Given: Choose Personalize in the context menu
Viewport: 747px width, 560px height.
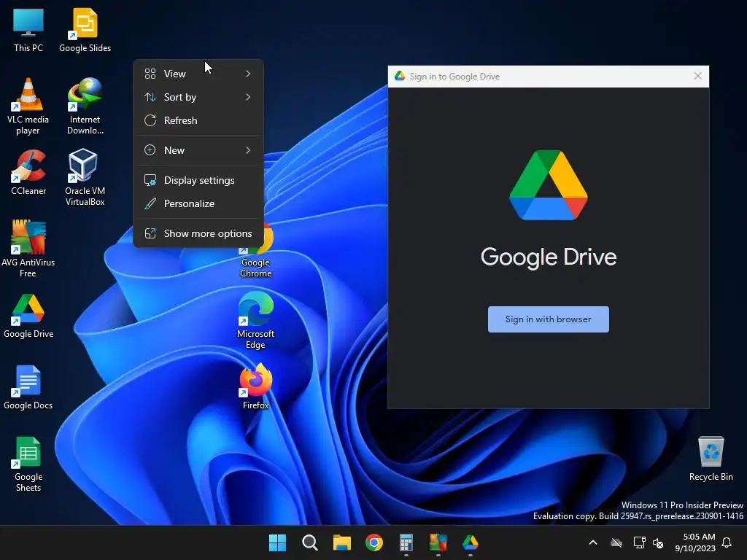Looking at the screenshot, I should coord(198,204).
